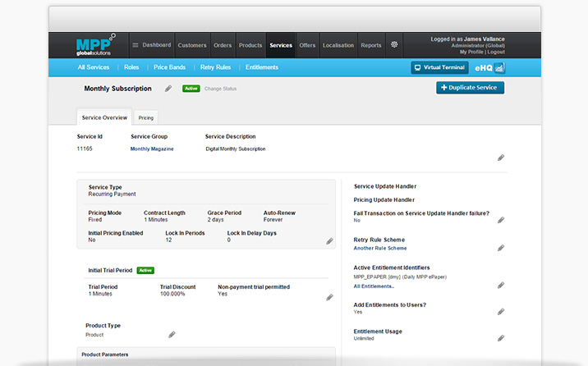The height and width of the screenshot is (366, 588).
Task: Open the Dashboard menu item
Action: pos(151,45)
